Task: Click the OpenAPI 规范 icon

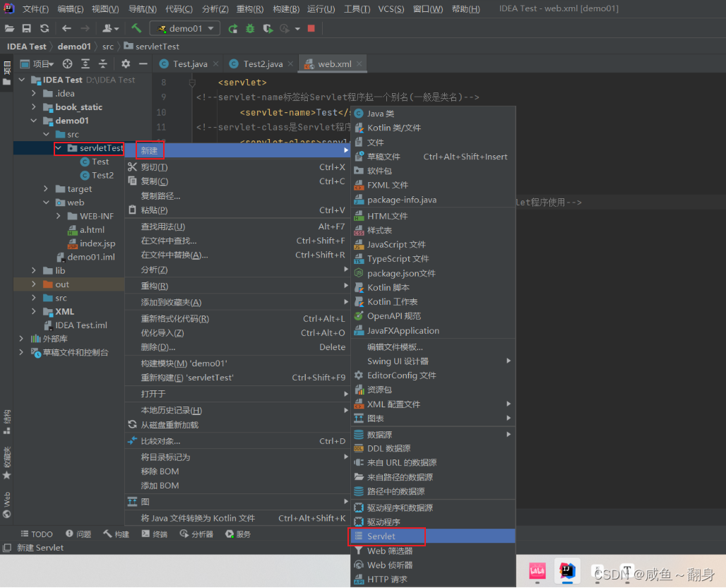Action: click(358, 316)
